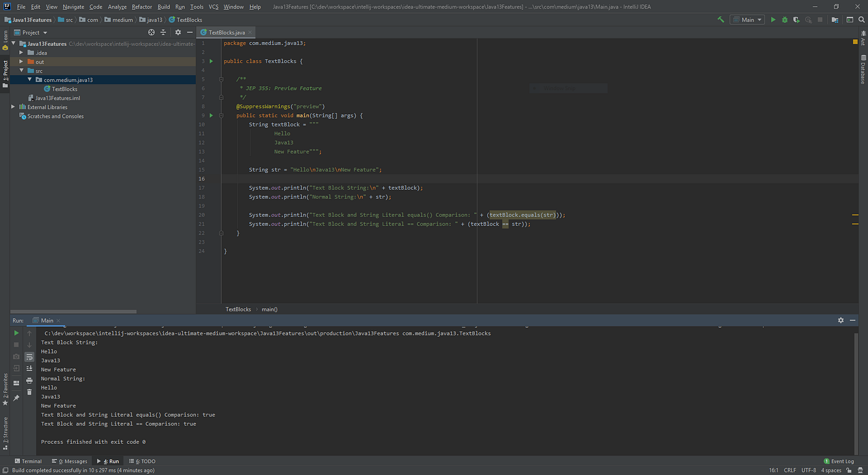Expand the External Libraries node
This screenshot has width=868, height=475.
point(12,106)
